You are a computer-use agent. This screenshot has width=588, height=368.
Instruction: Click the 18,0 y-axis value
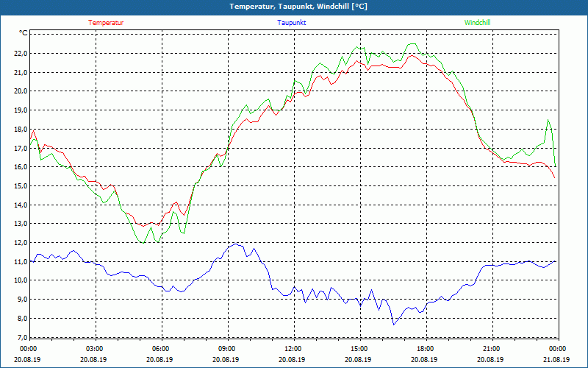click(21, 130)
